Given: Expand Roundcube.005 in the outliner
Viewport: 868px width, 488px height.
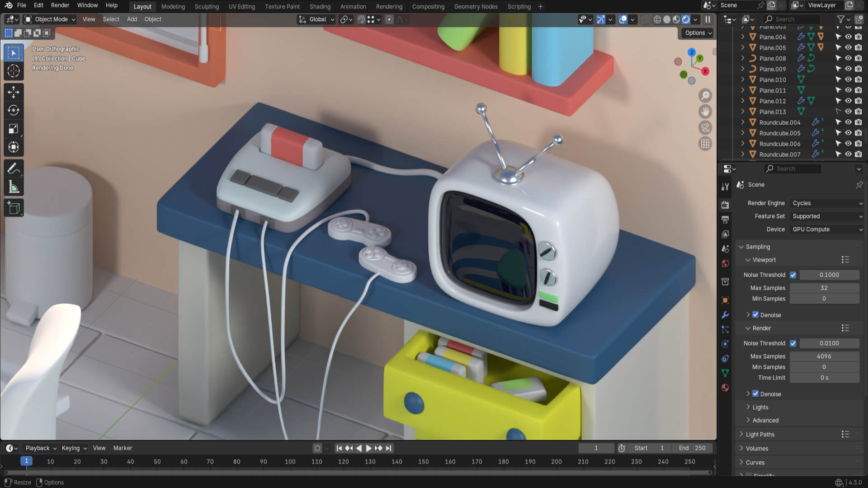Looking at the screenshot, I should (742, 133).
